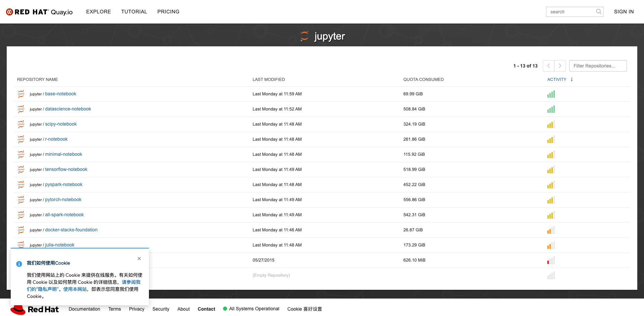The width and height of the screenshot is (644, 316).
Task: Click activity bars icon for scipy-notebook
Action: 551,124
